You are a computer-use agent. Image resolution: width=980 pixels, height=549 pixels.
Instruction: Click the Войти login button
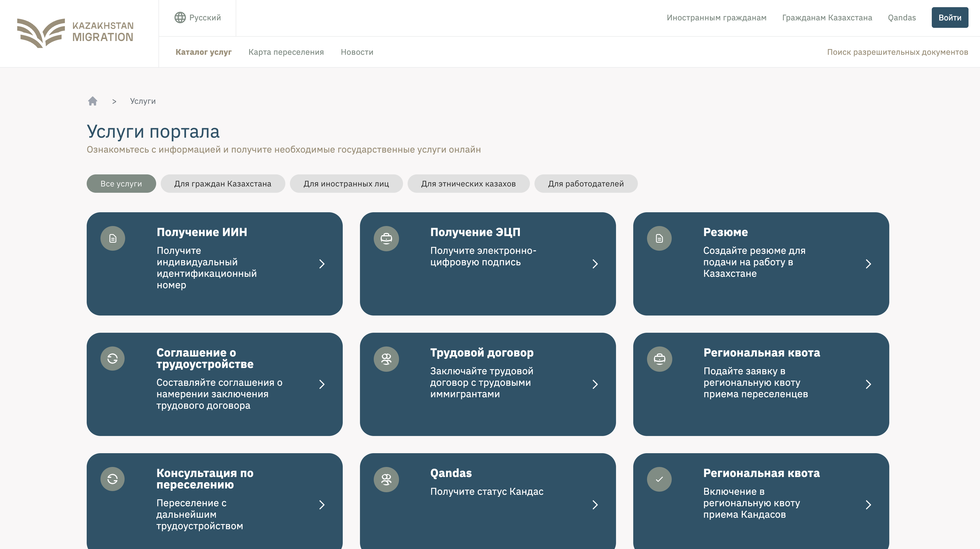pos(950,17)
